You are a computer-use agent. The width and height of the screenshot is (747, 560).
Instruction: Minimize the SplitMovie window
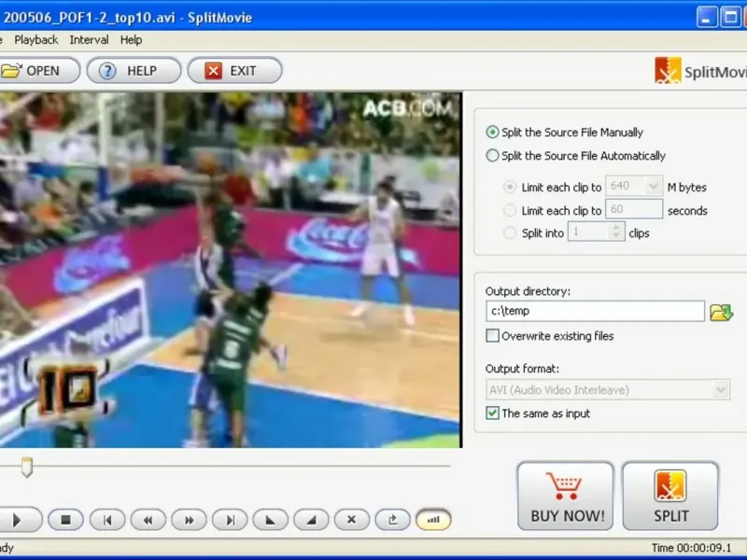[707, 17]
